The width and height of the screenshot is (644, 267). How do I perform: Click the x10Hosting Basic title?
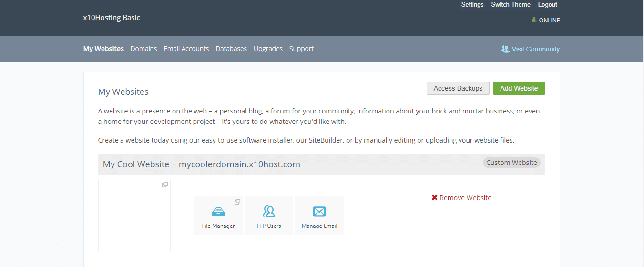click(112, 18)
